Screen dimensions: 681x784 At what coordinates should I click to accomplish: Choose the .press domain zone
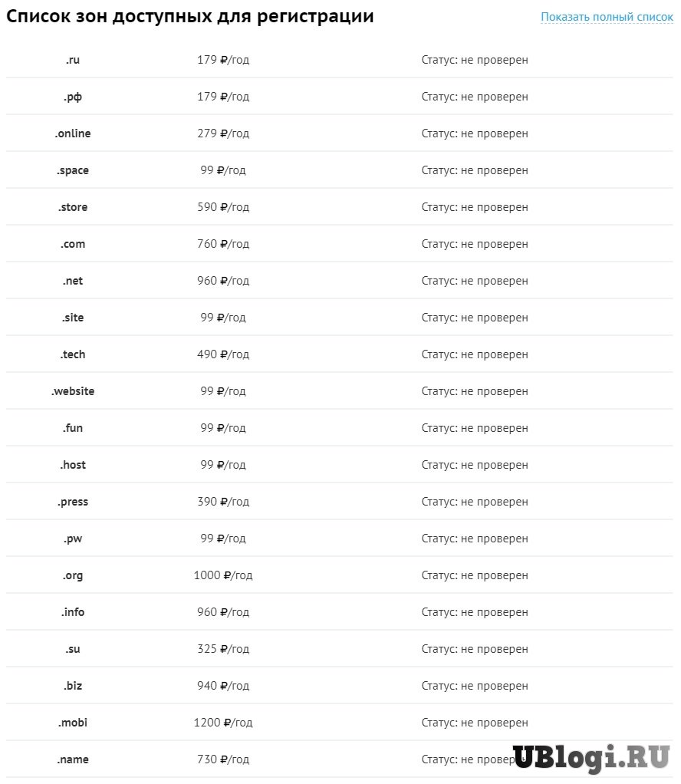click(x=73, y=502)
